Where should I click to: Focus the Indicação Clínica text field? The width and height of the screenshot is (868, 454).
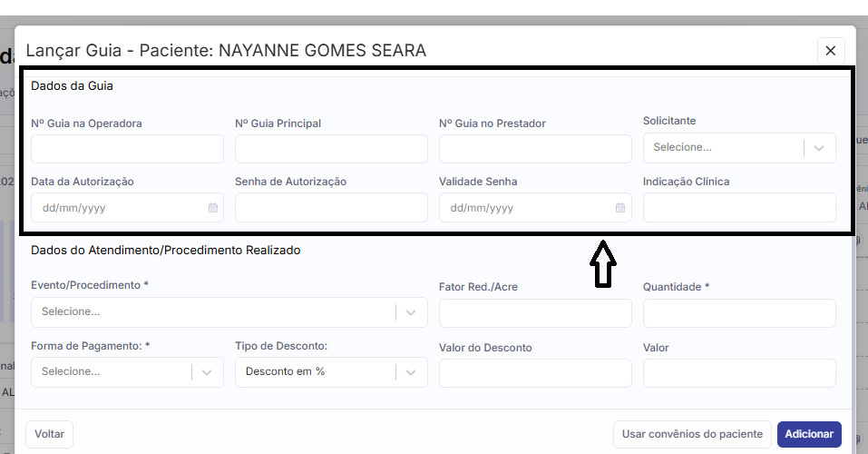739,208
